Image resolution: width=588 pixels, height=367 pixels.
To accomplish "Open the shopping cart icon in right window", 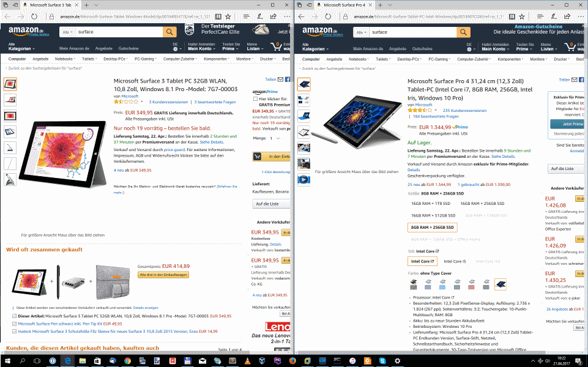I will point(570,46).
